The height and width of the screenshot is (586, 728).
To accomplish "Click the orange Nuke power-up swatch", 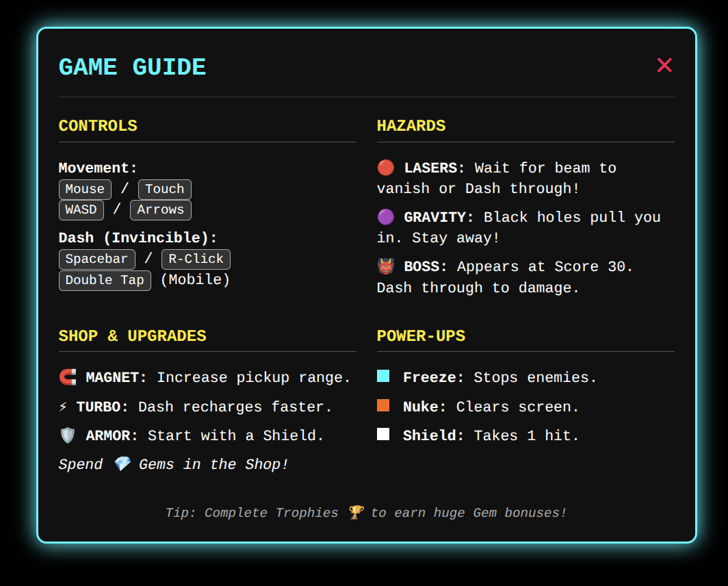I will pos(383,405).
